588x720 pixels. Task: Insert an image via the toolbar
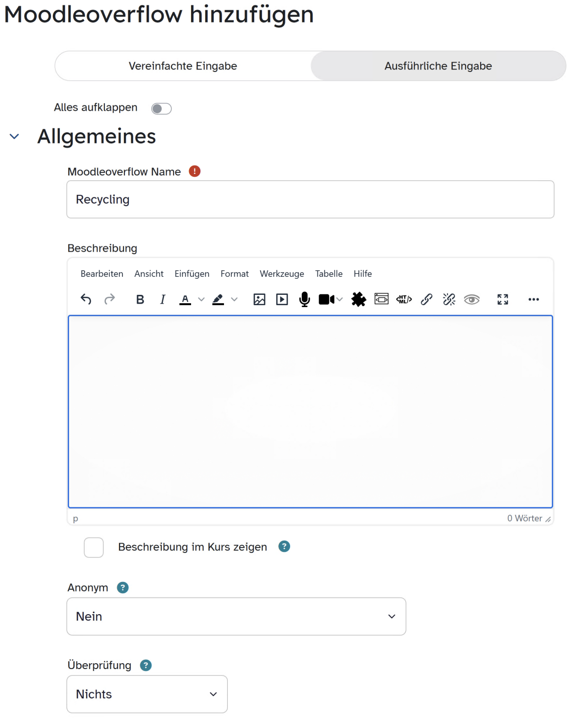(259, 299)
